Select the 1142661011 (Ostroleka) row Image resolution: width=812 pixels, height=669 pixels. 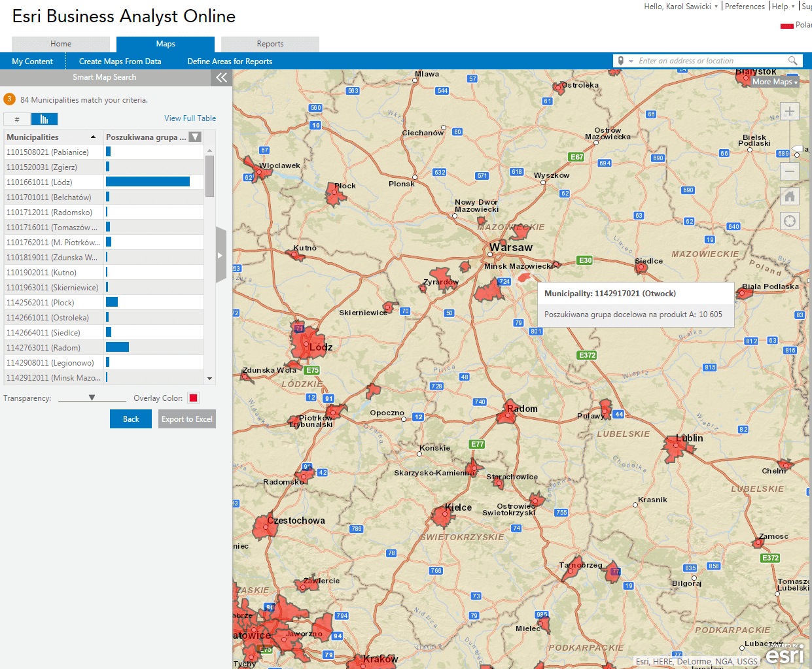[x=104, y=318]
